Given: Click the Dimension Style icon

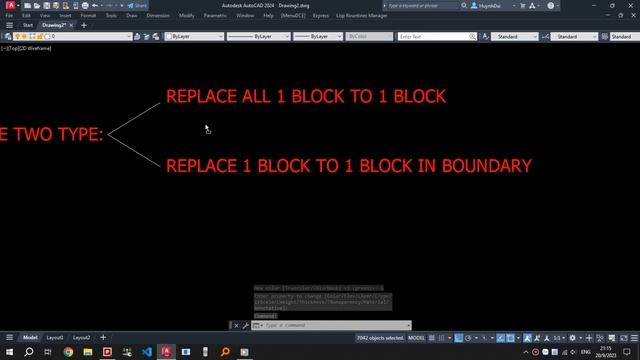Looking at the screenshot, I should (x=545, y=37).
